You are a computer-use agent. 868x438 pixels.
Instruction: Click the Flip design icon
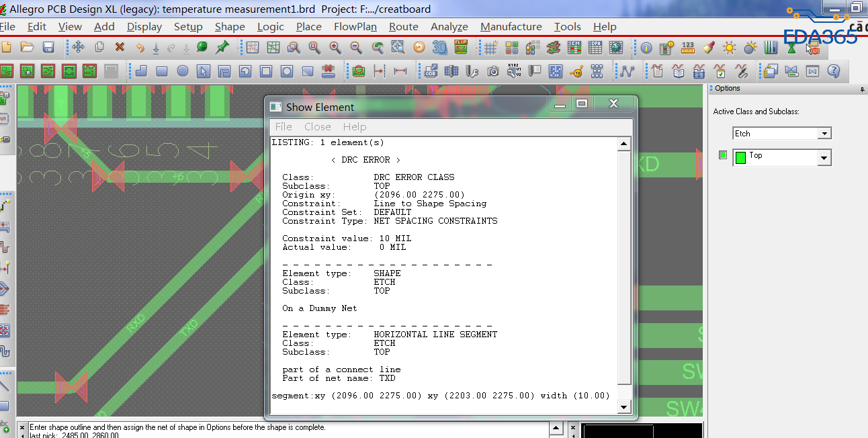coord(461,48)
